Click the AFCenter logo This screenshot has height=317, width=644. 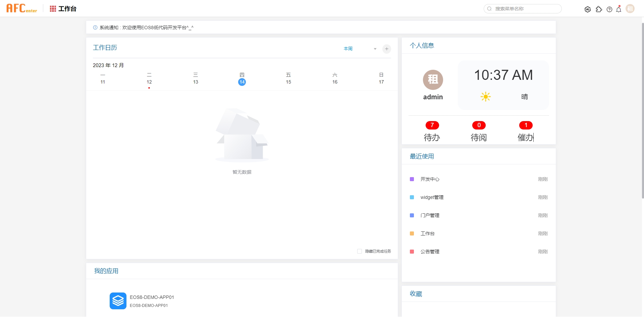(21, 8)
